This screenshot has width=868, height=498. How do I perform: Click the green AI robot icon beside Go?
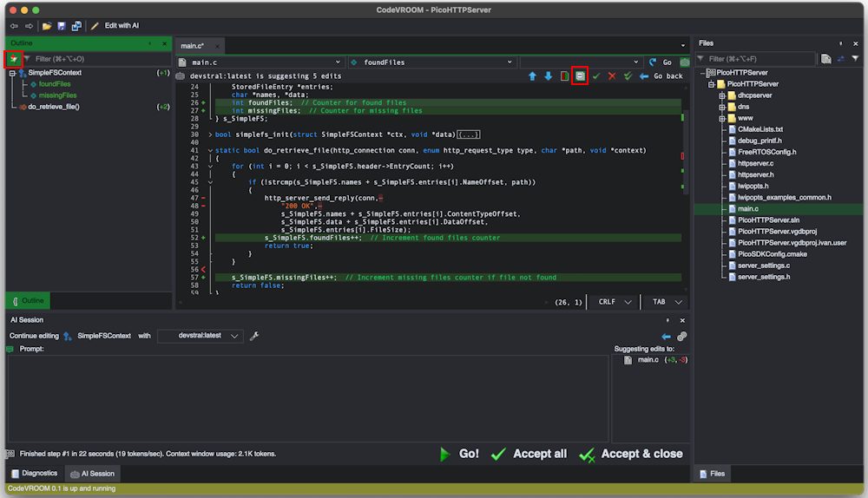click(x=685, y=62)
